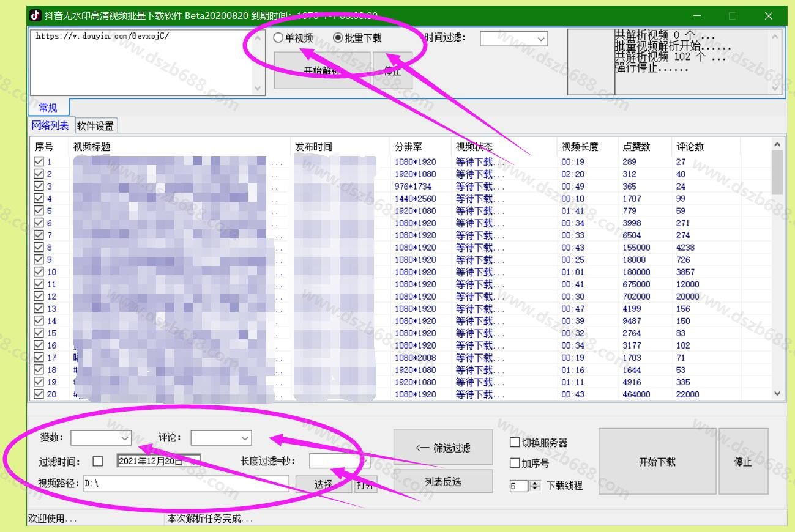The width and height of the screenshot is (795, 532).
Task: Click the 开始下载 button
Action: 657,462
